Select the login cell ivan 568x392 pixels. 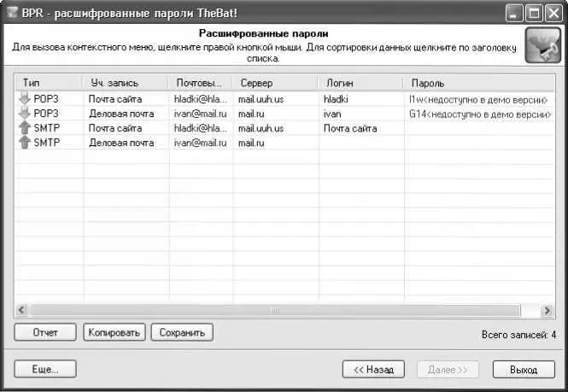point(332,114)
